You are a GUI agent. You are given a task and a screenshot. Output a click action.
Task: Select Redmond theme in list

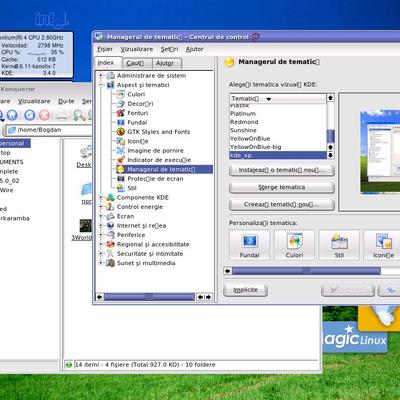[x=244, y=122]
